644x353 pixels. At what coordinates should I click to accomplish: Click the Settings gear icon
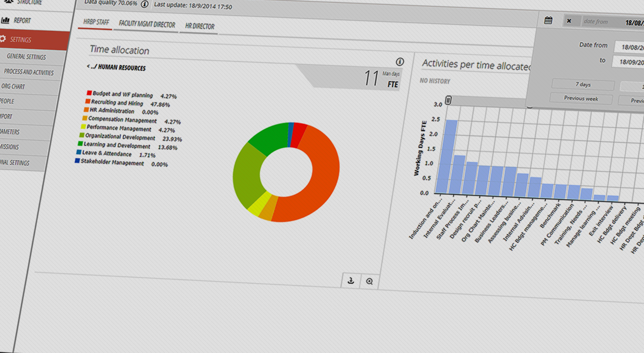pyautogui.click(x=3, y=39)
